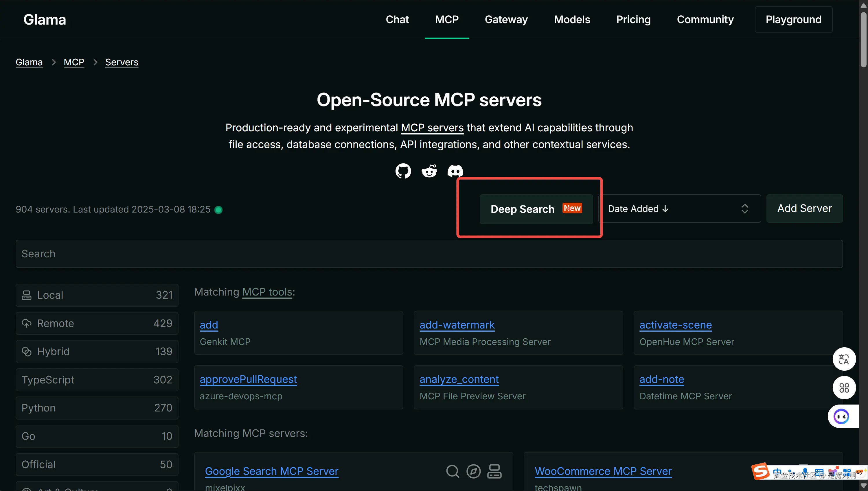Click the Servers breadcrumb link
868x491 pixels.
[x=122, y=62]
